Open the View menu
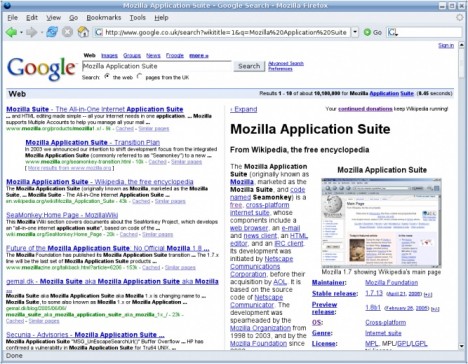The image size is (468, 364). tap(53, 18)
